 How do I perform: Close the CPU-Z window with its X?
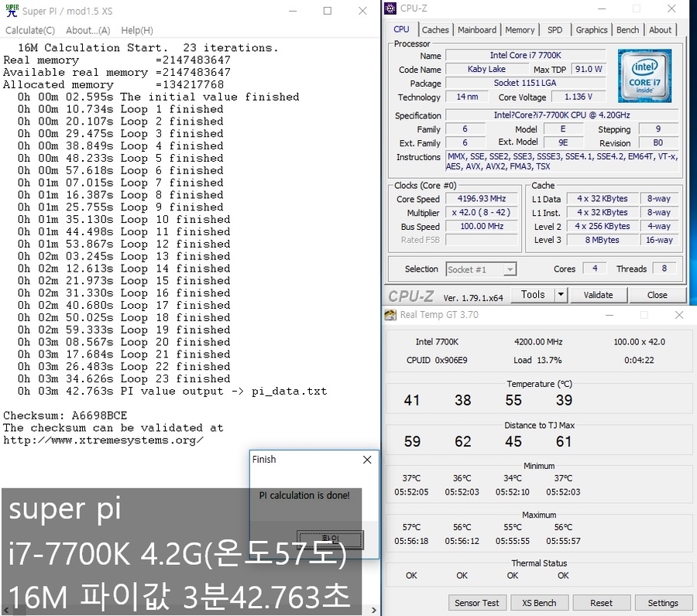[671, 9]
